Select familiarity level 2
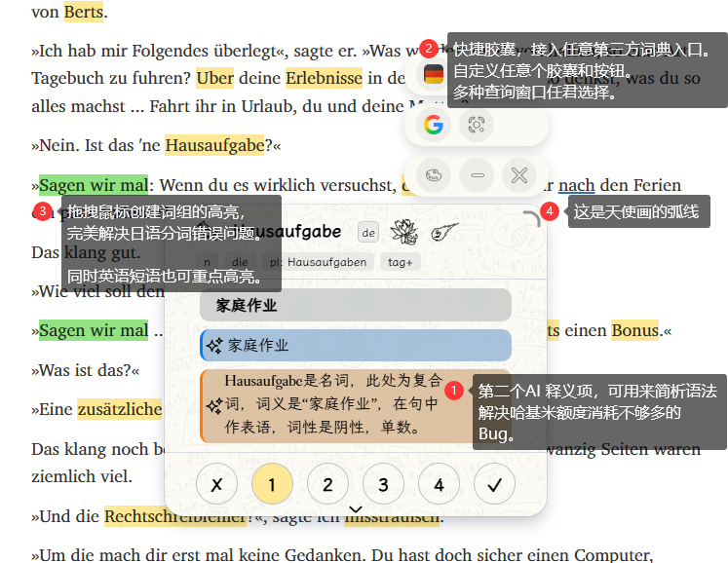728x563 pixels. (x=327, y=484)
